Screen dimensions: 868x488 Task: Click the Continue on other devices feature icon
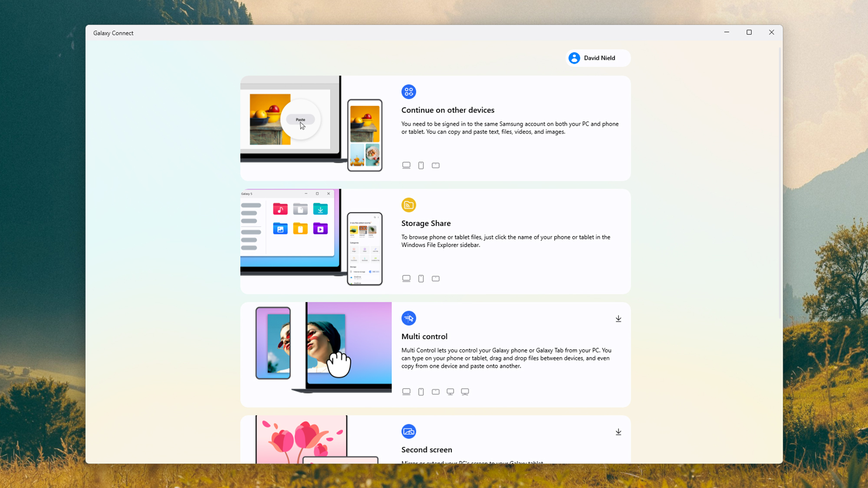408,92
